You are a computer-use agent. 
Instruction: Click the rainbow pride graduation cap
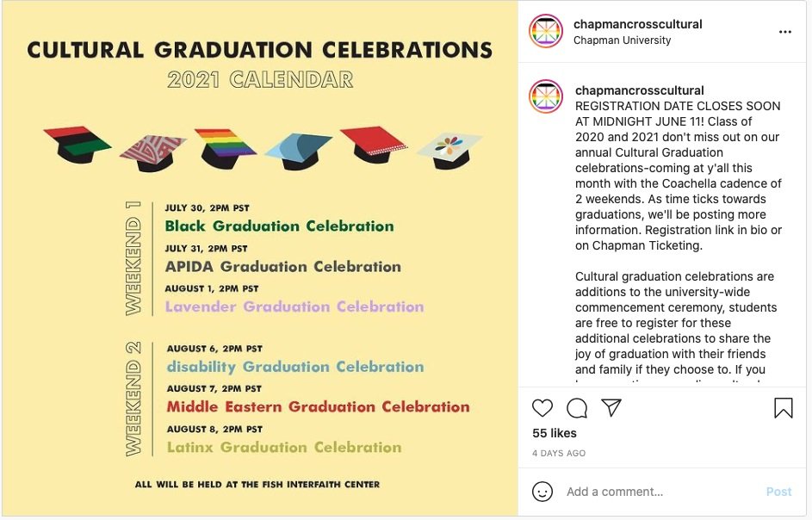[x=225, y=147]
